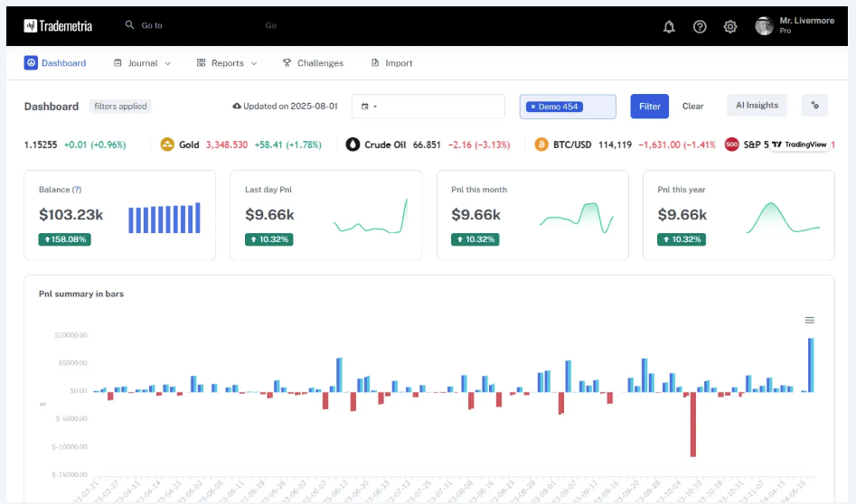
Task: Expand the Journal dropdown chevron
Action: pos(167,63)
